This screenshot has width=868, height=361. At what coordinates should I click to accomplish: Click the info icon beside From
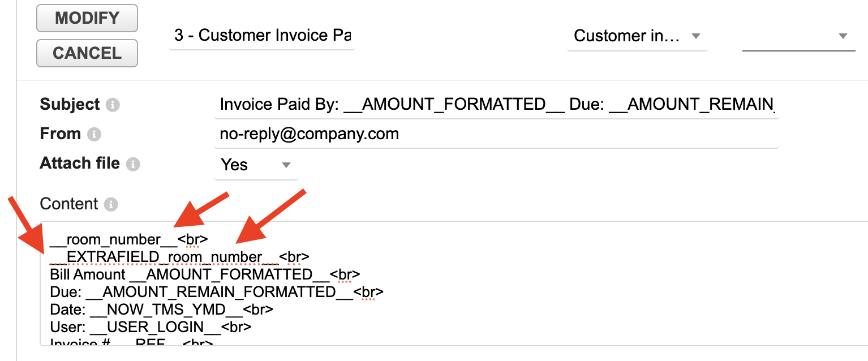pyautogui.click(x=94, y=135)
